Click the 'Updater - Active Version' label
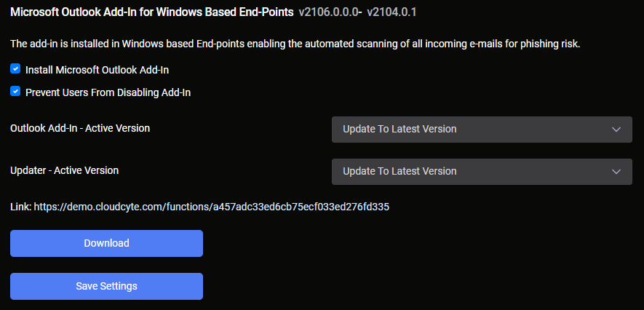 tap(64, 170)
